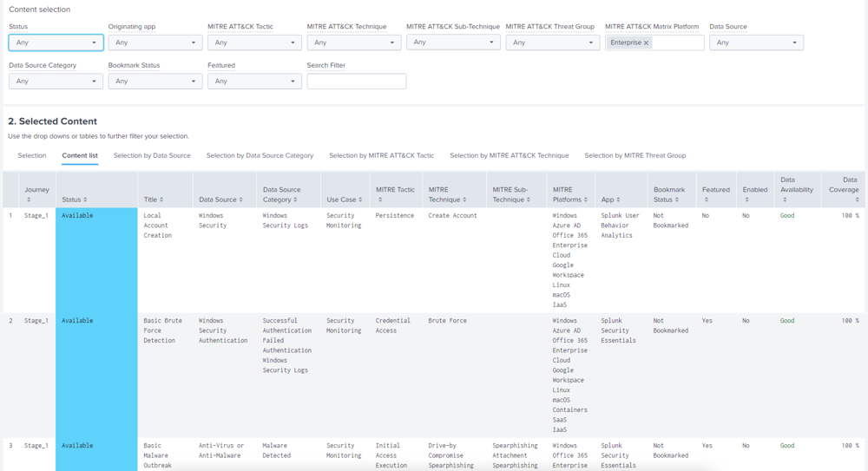Switch to the Selection tab

[x=32, y=155]
